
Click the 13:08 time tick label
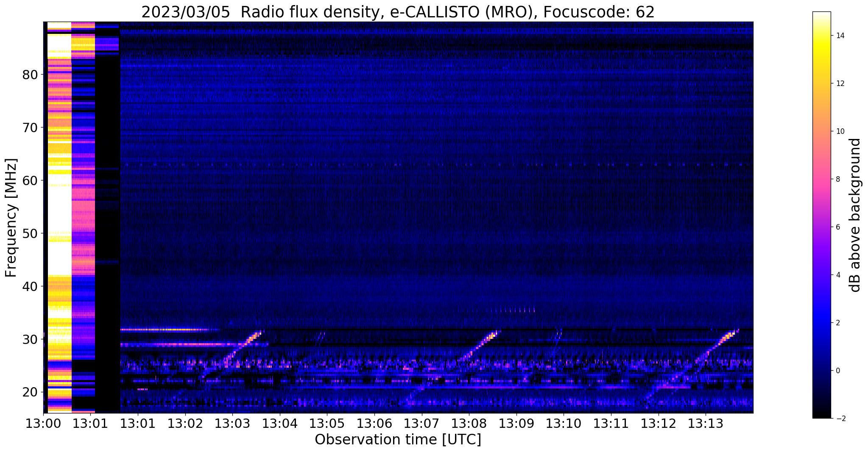tap(469, 423)
